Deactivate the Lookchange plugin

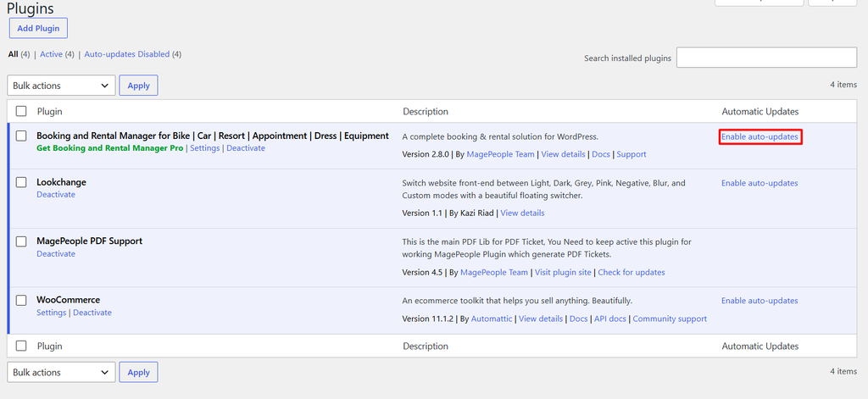coord(56,195)
